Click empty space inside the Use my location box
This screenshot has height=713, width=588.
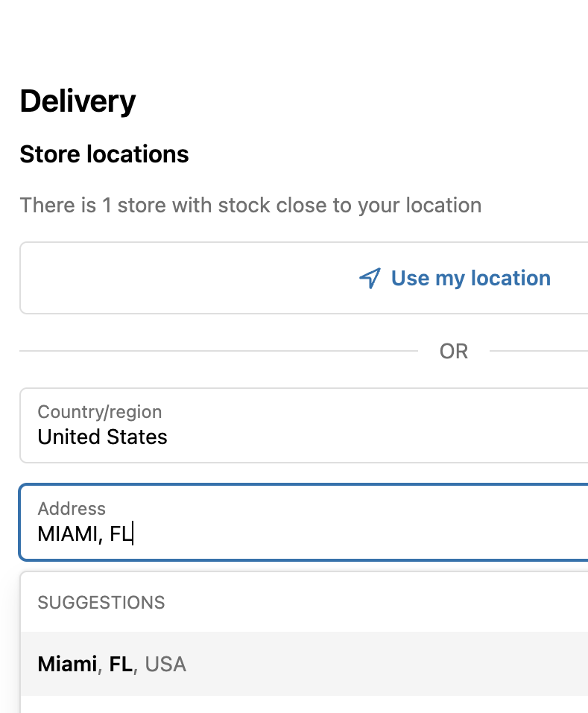(x=182, y=278)
